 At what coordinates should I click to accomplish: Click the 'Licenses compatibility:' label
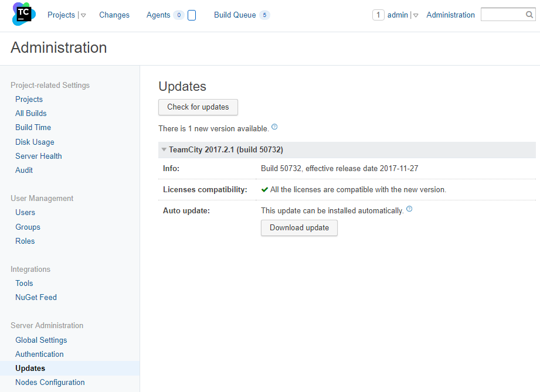[205, 190]
